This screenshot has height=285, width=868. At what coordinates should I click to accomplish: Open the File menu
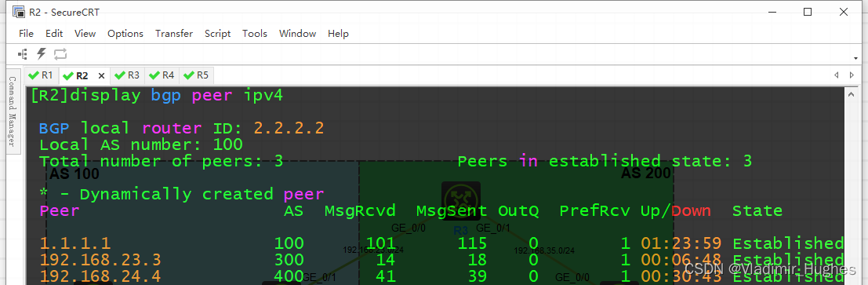[x=26, y=33]
